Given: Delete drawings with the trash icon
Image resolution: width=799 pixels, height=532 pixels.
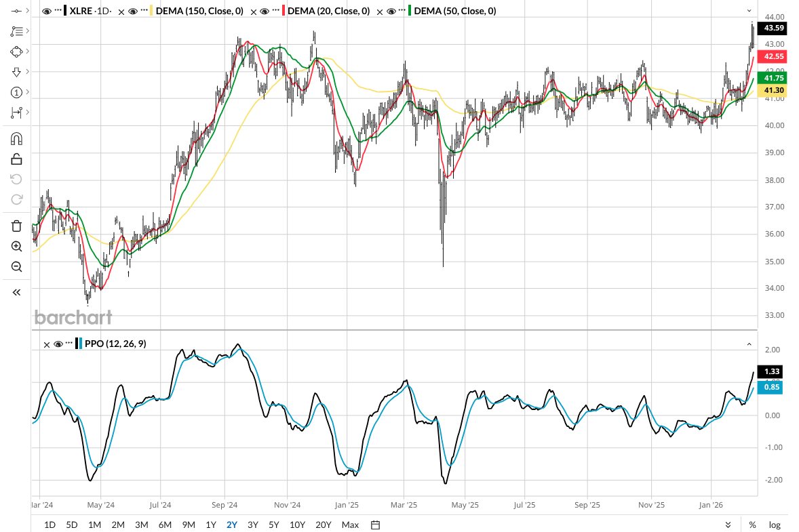Looking at the screenshot, I should coord(16,226).
